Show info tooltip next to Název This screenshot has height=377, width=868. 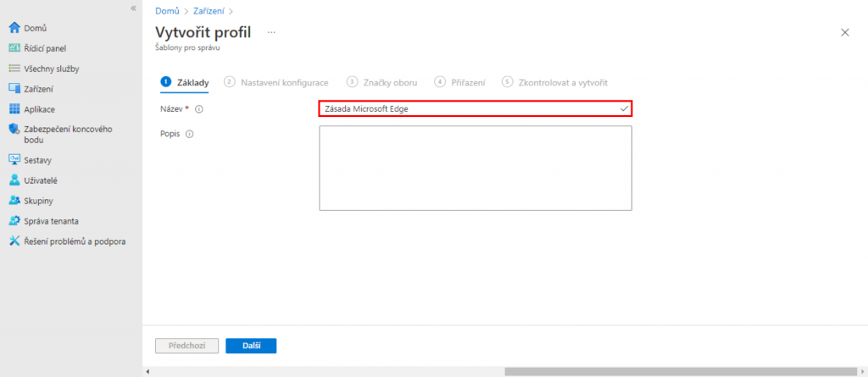click(x=199, y=109)
